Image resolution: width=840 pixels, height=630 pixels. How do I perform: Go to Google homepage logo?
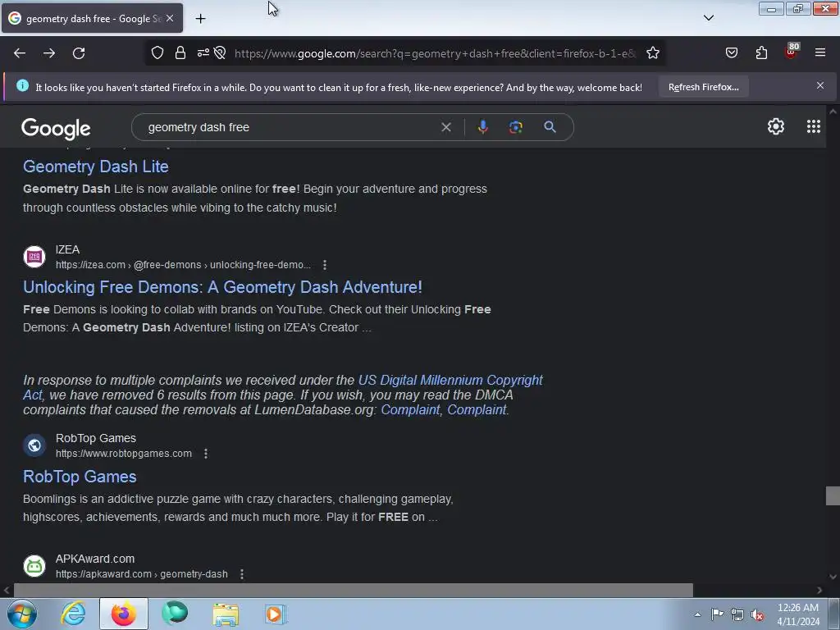pos(56,129)
